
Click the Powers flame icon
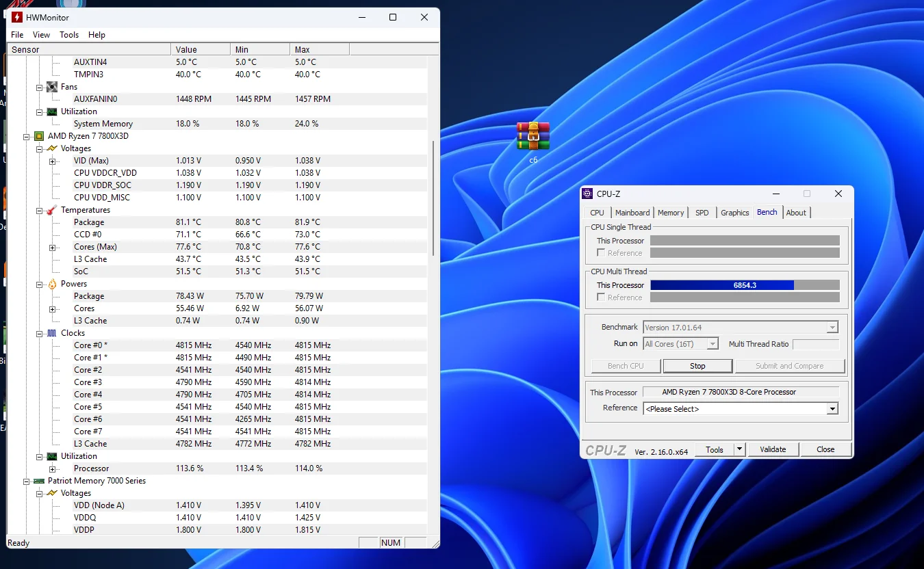52,284
